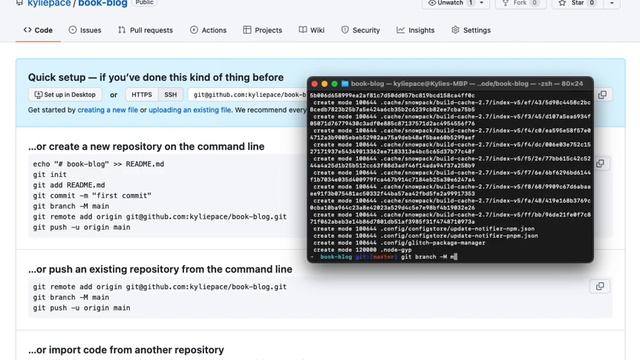Switch to Pull requests tab
Image resolution: width=640 pixels, height=360 pixels.
(145, 30)
